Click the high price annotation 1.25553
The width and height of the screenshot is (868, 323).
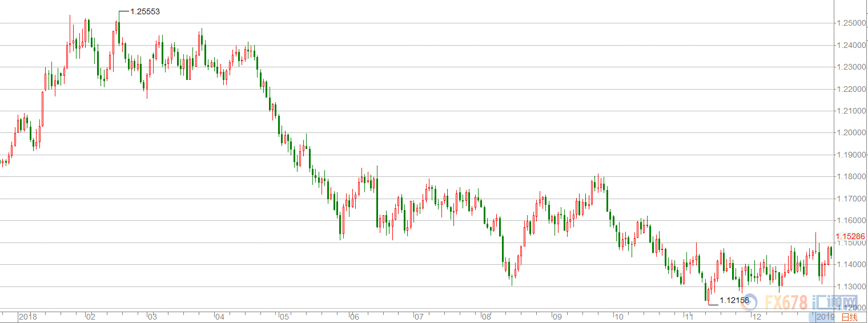[145, 11]
